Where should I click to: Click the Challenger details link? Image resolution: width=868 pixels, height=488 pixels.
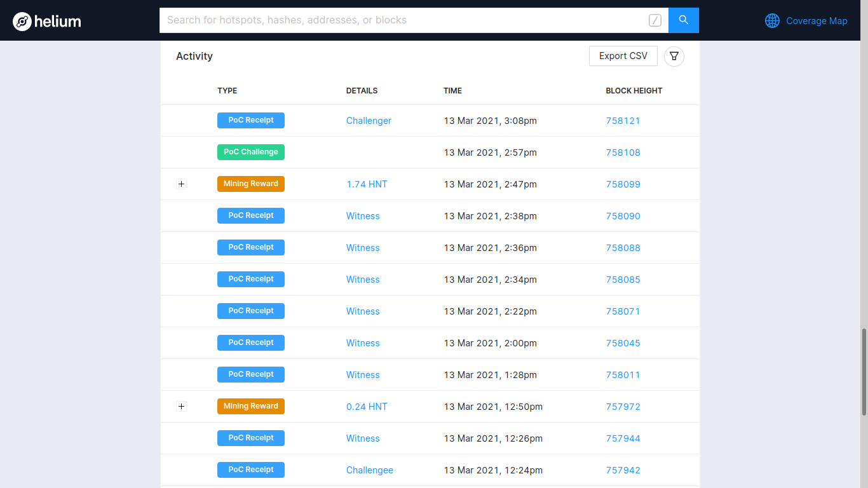[369, 121]
